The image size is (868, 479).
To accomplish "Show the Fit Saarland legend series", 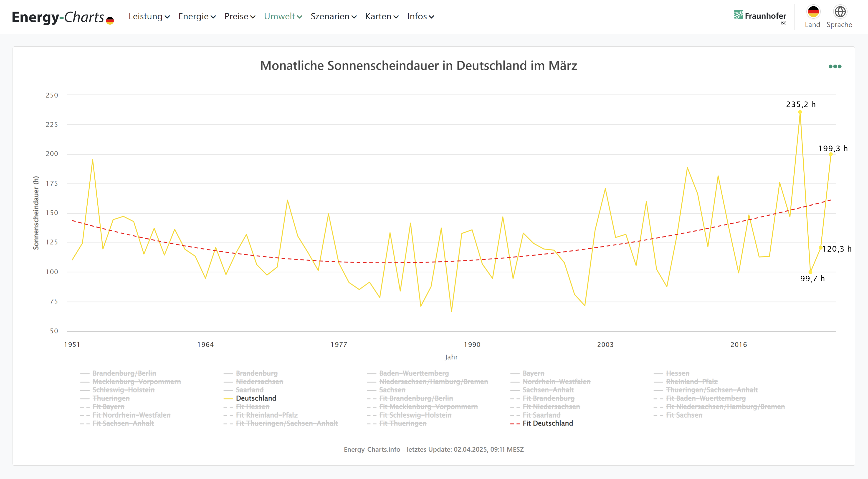I will coord(535,415).
